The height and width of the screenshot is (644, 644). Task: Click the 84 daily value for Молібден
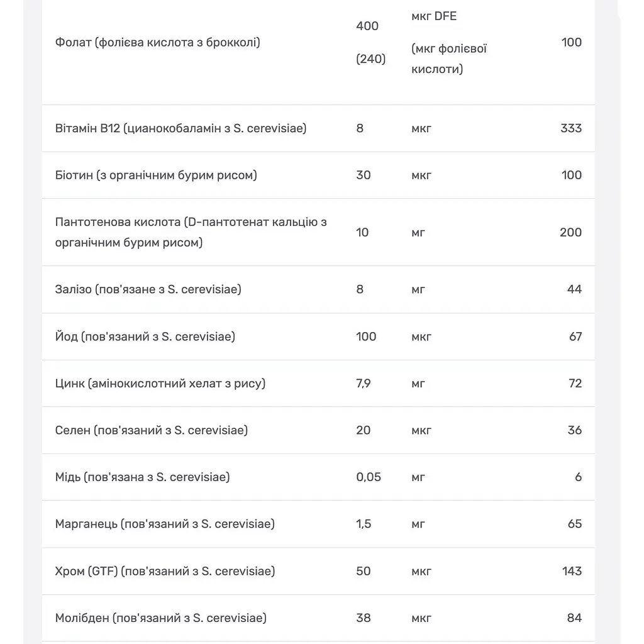click(575, 618)
